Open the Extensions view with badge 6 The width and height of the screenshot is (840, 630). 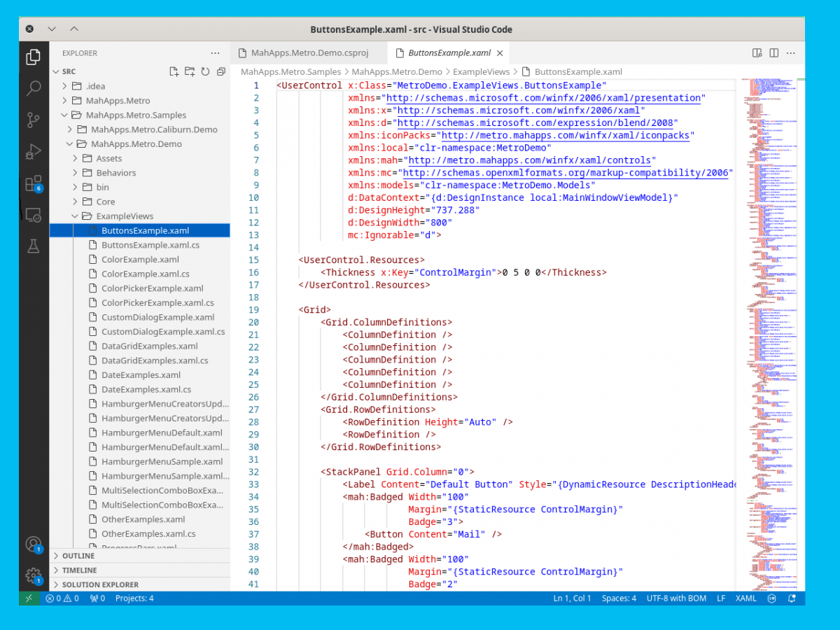coord(33,183)
